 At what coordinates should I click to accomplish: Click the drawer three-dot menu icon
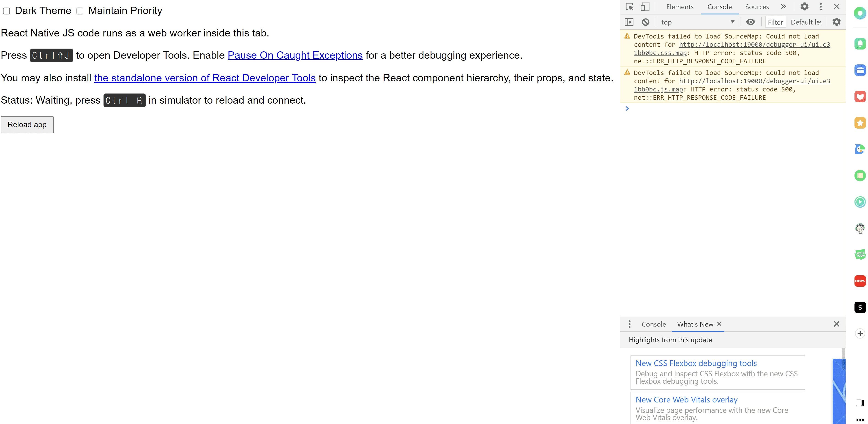(x=629, y=324)
